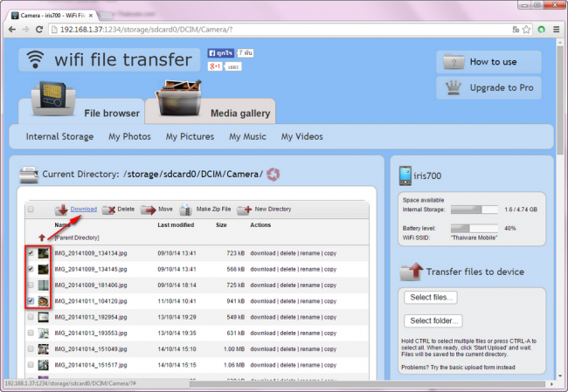Open Internal Storage section
Viewport: 568px width, 392px height.
(x=59, y=136)
